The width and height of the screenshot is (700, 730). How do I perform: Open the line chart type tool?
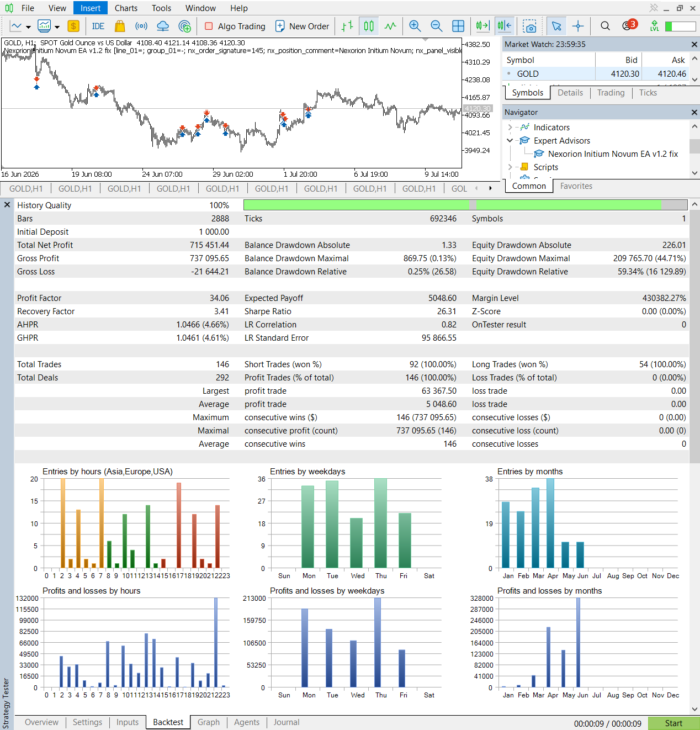point(16,26)
